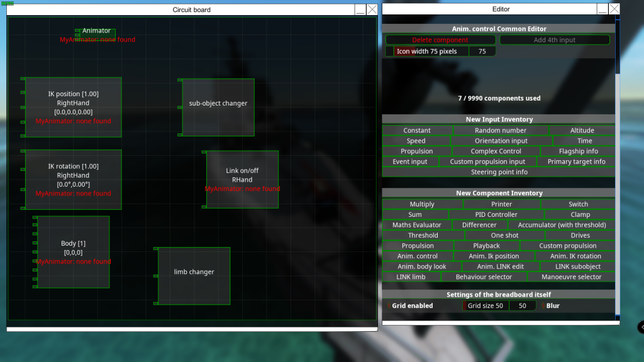Image resolution: width=644 pixels, height=362 pixels.
Task: Click the Body [1] component node
Action: [73, 251]
